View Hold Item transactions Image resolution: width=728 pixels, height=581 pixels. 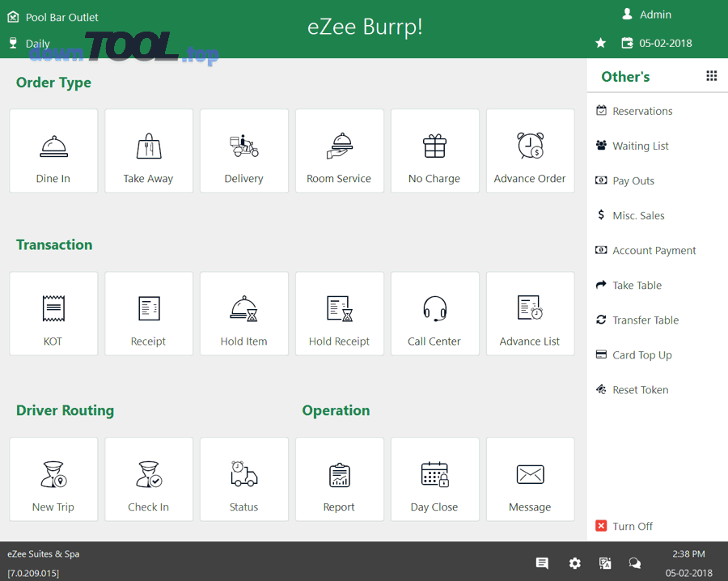244,313
